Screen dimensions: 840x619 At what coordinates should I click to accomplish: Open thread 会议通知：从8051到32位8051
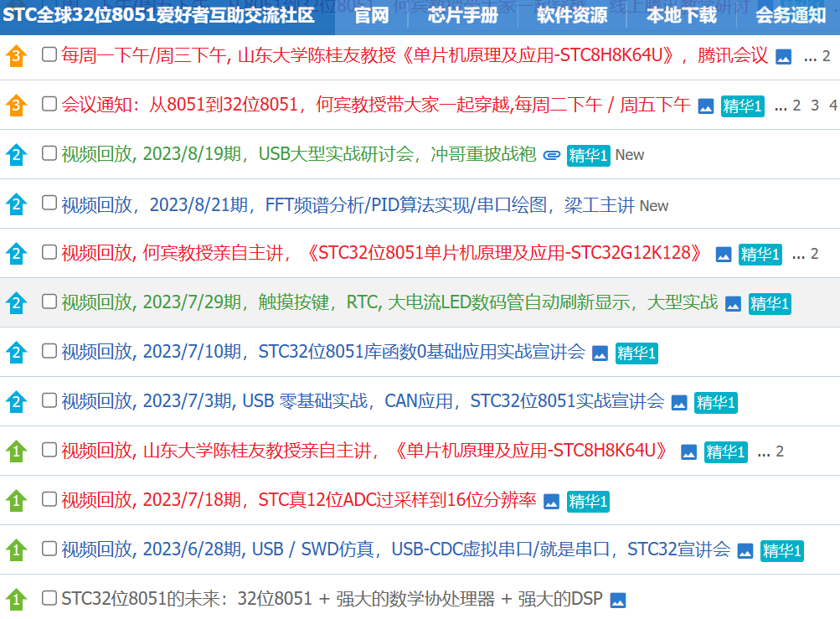click(x=375, y=105)
